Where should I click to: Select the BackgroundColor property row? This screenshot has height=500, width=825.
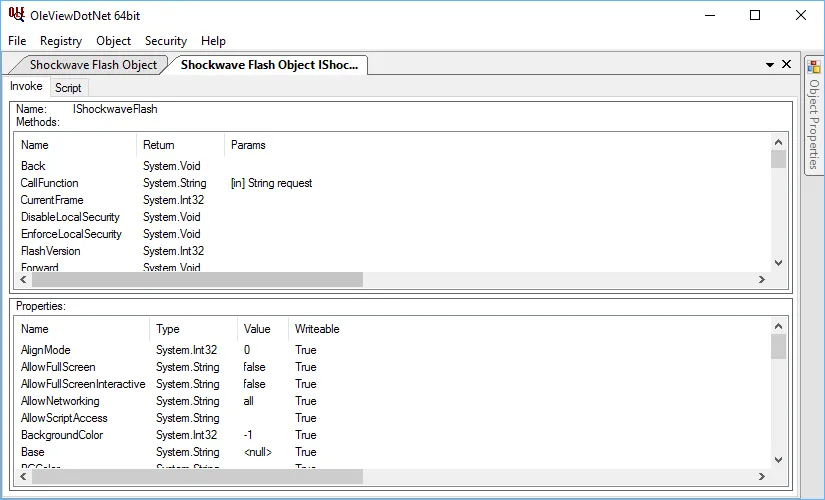(392, 435)
